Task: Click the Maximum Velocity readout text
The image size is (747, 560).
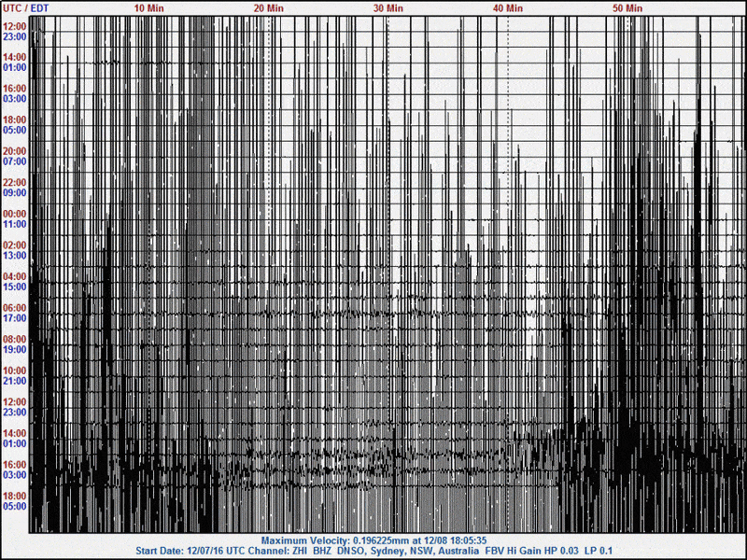Action: point(373,540)
